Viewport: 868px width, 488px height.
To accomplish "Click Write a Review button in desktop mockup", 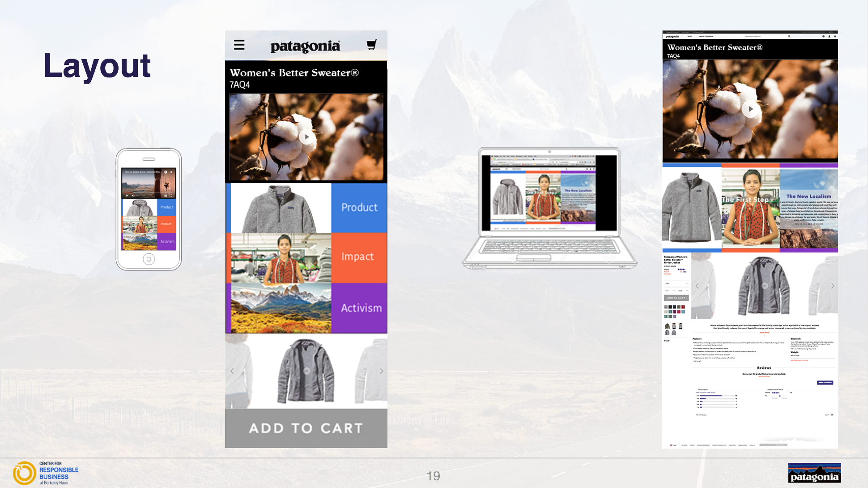I will (x=825, y=383).
